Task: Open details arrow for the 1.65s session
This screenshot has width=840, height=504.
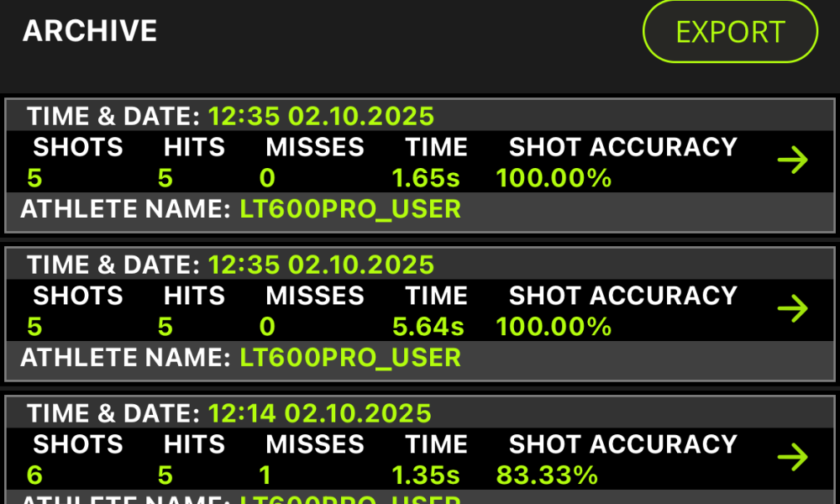Action: [x=792, y=160]
